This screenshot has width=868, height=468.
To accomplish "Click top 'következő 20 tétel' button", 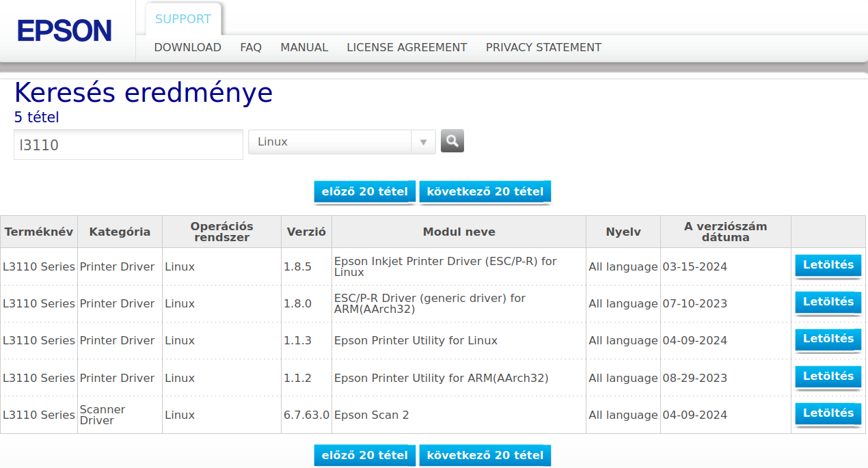I will [x=485, y=192].
